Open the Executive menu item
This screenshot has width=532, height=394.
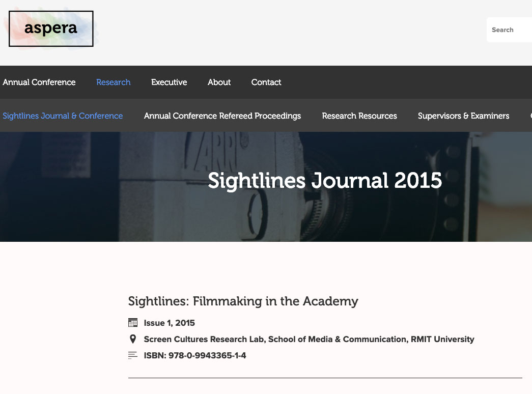tap(169, 82)
